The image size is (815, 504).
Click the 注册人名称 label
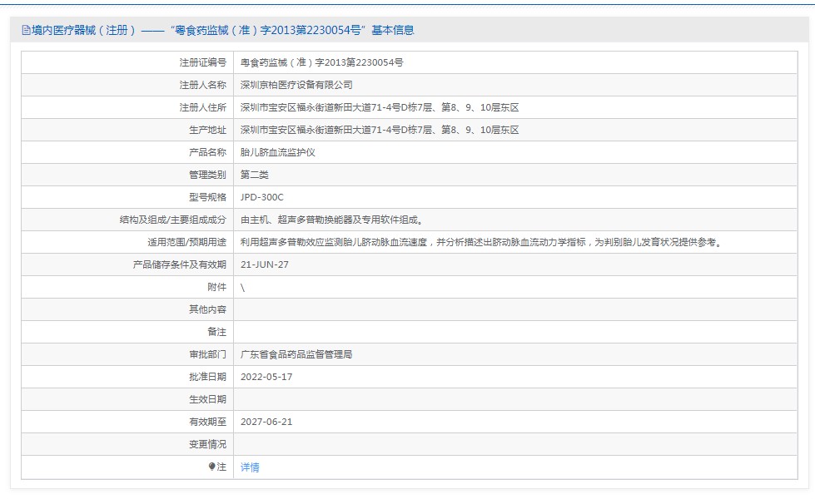point(203,85)
